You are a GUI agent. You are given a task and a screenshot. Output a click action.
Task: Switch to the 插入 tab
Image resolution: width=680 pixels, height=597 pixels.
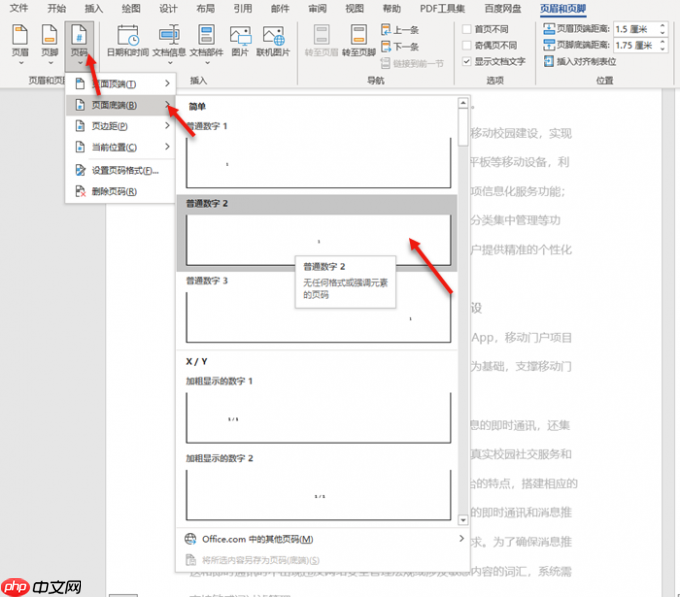coord(94,8)
